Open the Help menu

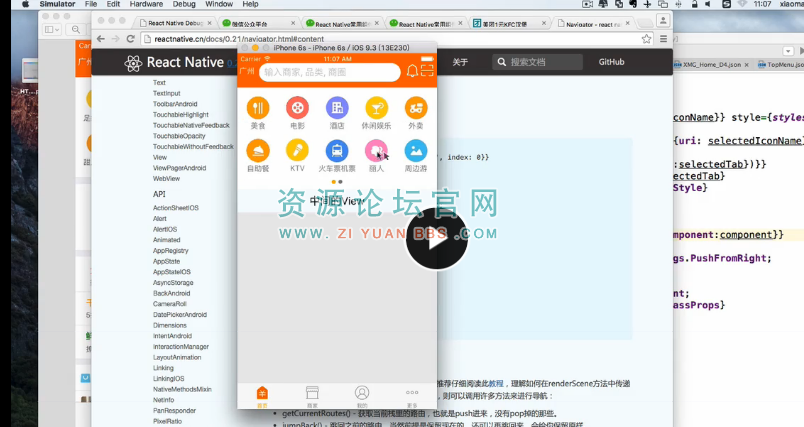click(x=250, y=4)
